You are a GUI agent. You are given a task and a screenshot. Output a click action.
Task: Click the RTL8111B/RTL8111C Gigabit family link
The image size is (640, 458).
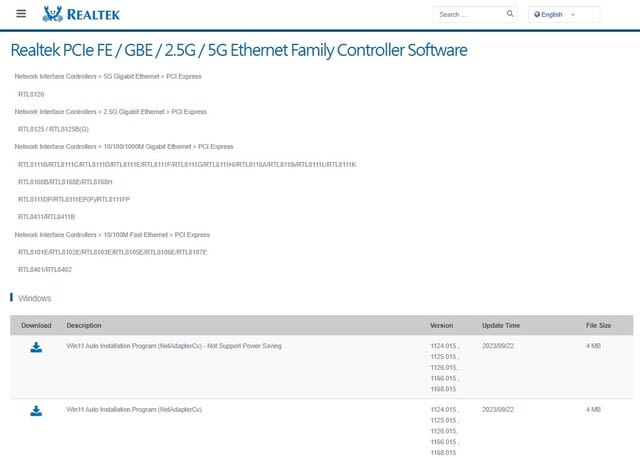[187, 165]
